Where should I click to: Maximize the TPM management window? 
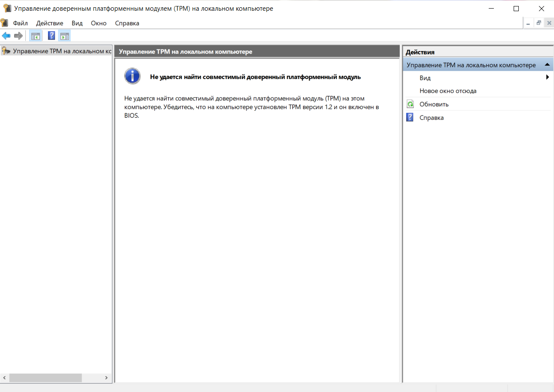click(x=516, y=8)
